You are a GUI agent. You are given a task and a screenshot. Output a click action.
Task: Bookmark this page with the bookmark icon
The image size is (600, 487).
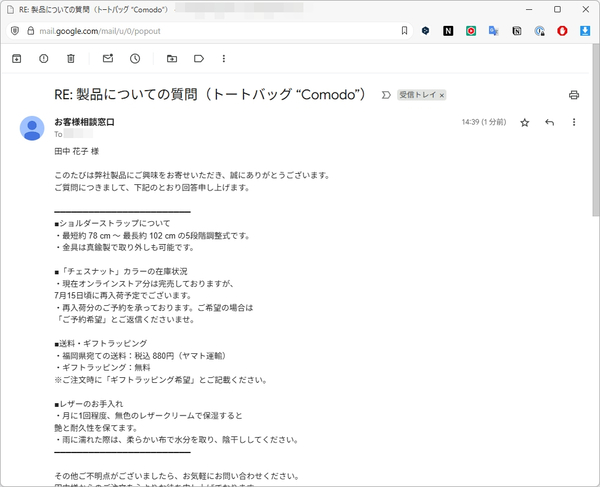pyautogui.click(x=404, y=31)
